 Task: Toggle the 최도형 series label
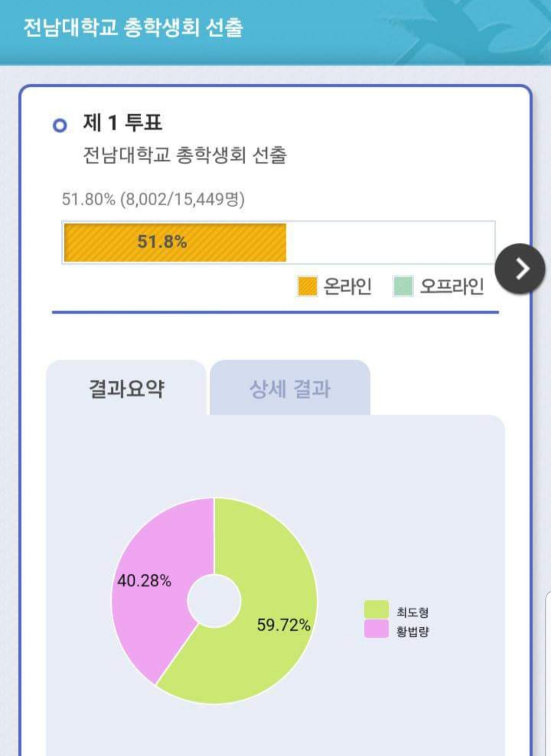(413, 612)
